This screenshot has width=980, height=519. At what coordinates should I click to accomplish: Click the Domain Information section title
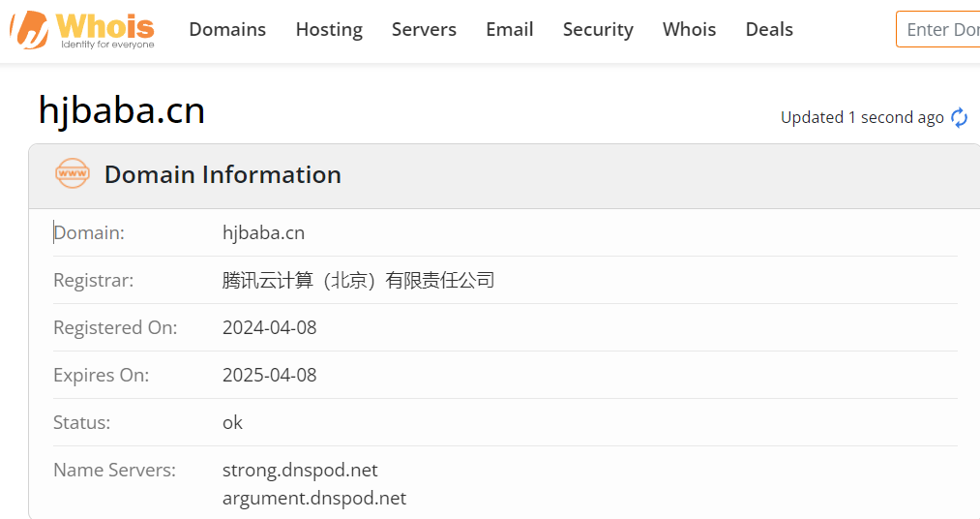(223, 174)
